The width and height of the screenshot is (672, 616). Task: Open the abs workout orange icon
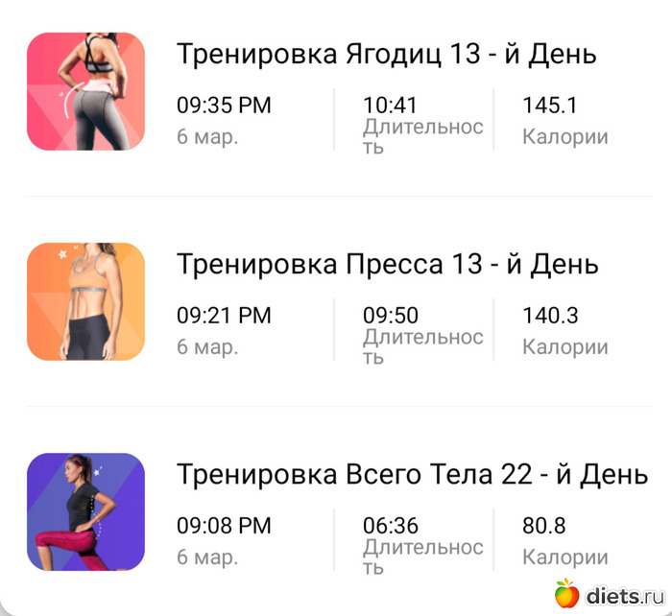coord(85,301)
